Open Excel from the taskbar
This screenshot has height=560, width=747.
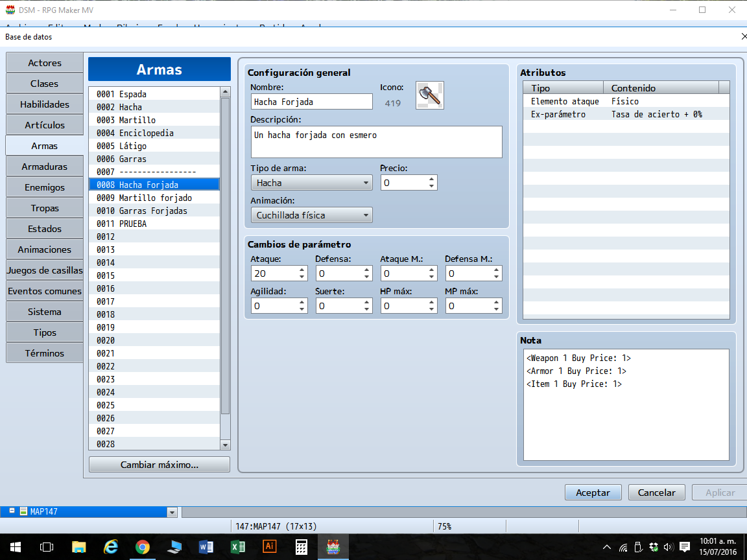(x=237, y=546)
